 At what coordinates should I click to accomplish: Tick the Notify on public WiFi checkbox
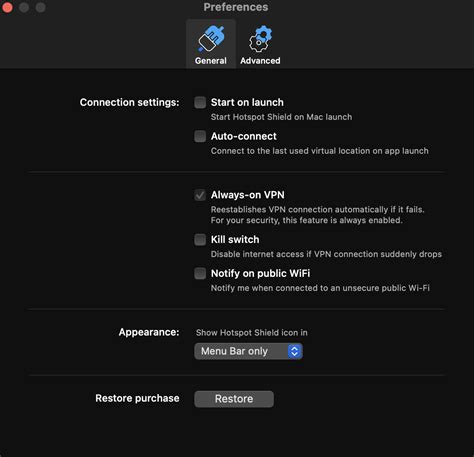(200, 273)
